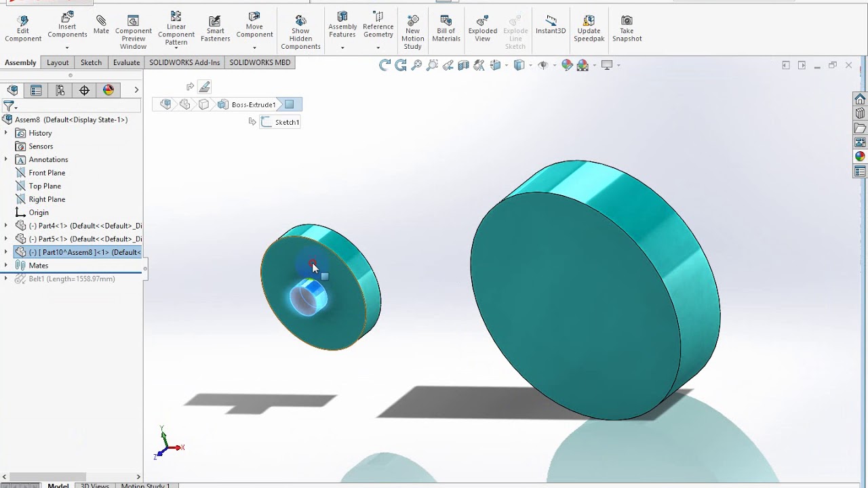This screenshot has width=868, height=488.
Task: Open the Hide/Show Items dropdown arrow
Action: point(554,65)
